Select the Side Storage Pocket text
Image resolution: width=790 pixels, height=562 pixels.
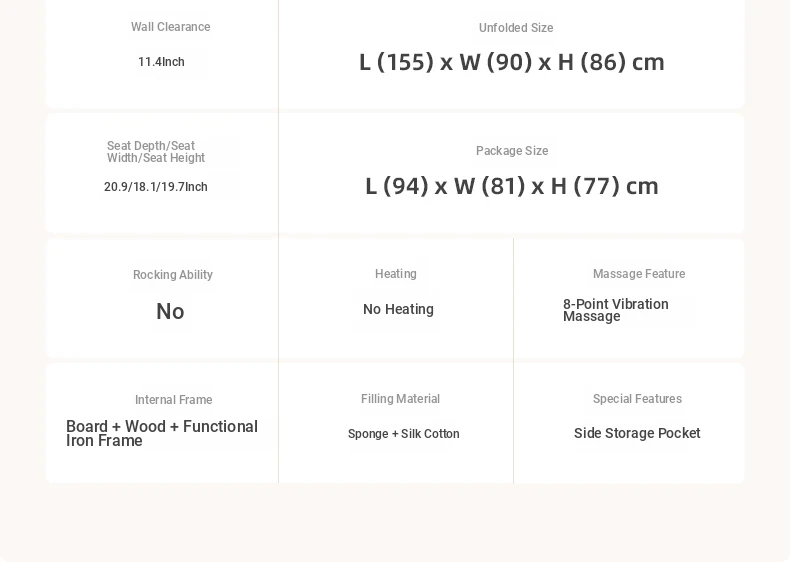[x=637, y=433]
